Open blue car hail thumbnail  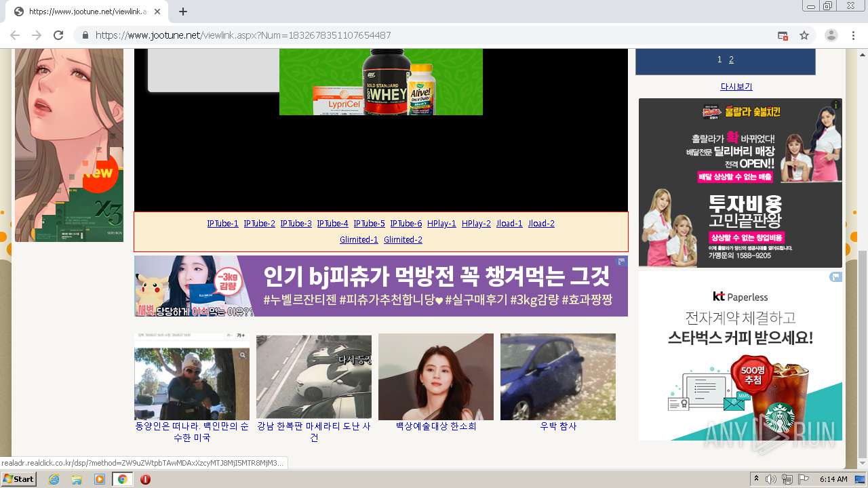(558, 377)
